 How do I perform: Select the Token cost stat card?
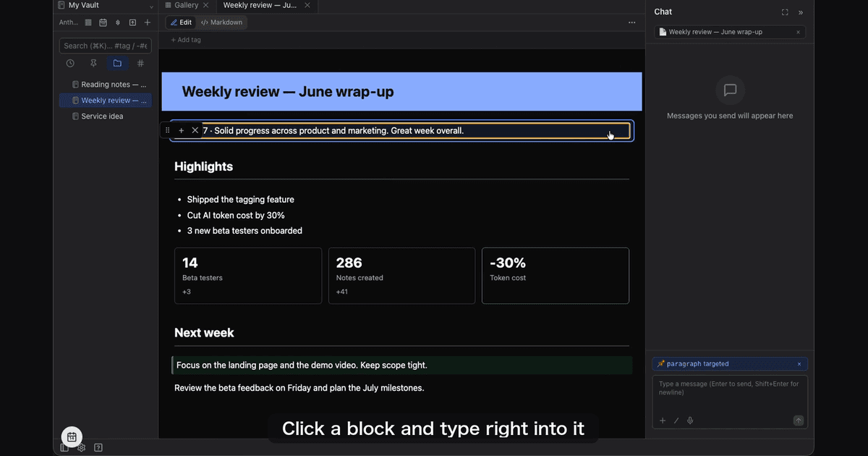tap(556, 276)
